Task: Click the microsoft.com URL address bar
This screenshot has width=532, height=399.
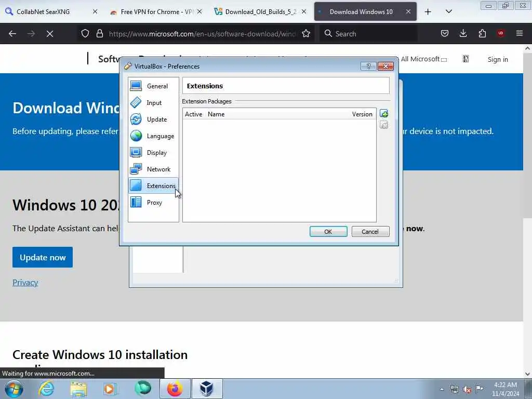Action: click(202, 34)
